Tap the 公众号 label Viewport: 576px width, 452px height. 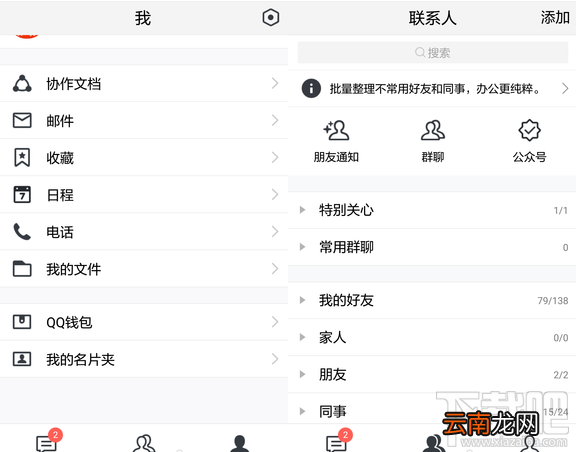(x=529, y=157)
